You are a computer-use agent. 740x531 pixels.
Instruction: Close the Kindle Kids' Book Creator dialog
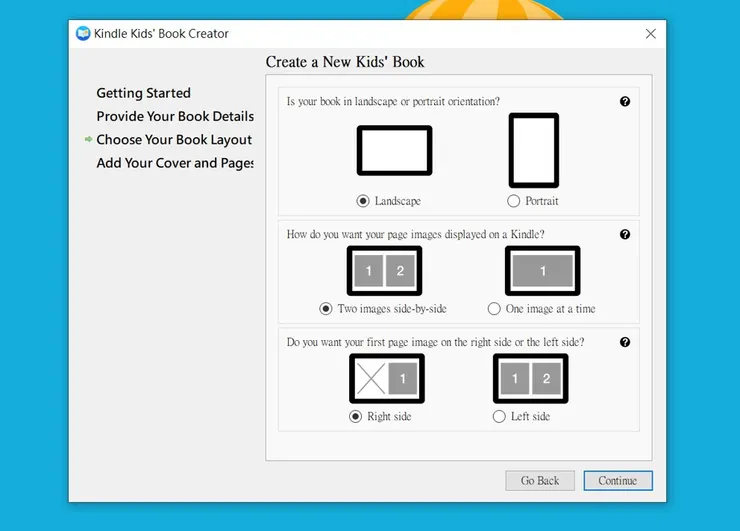[651, 34]
